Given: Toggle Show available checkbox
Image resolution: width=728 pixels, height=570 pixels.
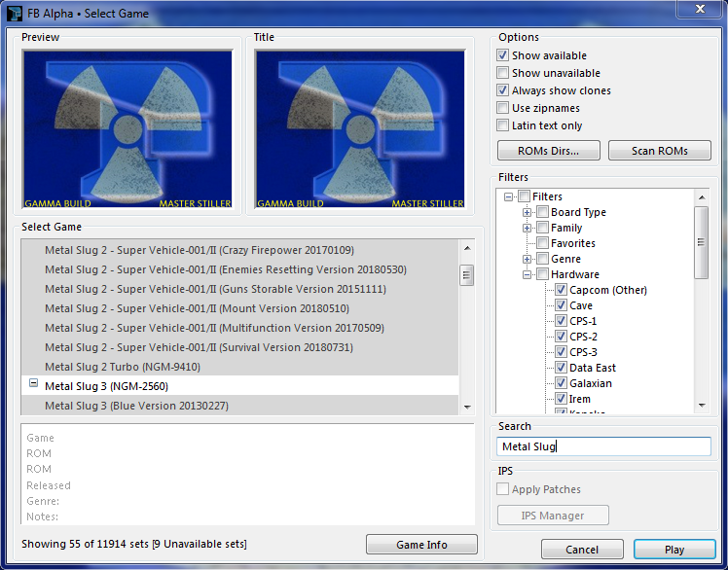Looking at the screenshot, I should (x=502, y=55).
